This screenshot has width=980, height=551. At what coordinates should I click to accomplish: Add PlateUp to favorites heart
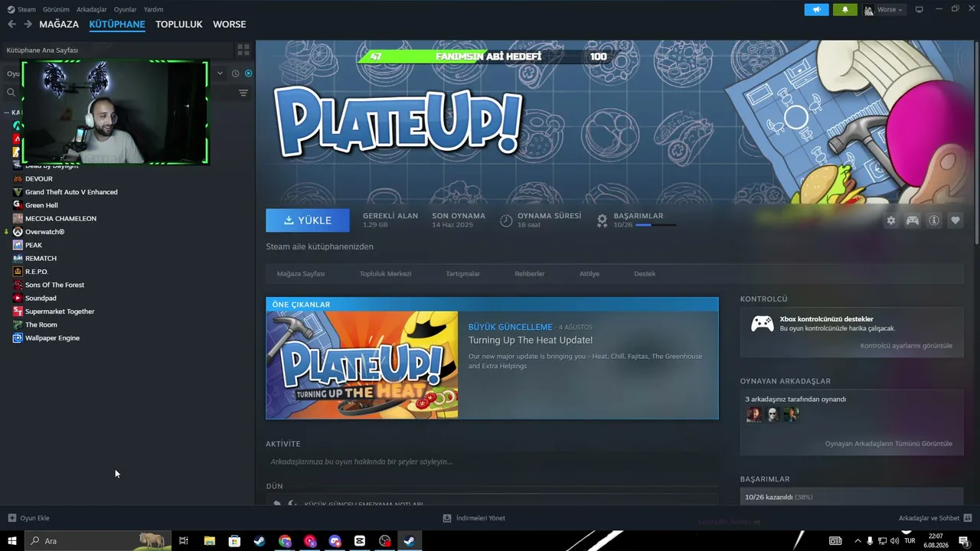tap(955, 220)
